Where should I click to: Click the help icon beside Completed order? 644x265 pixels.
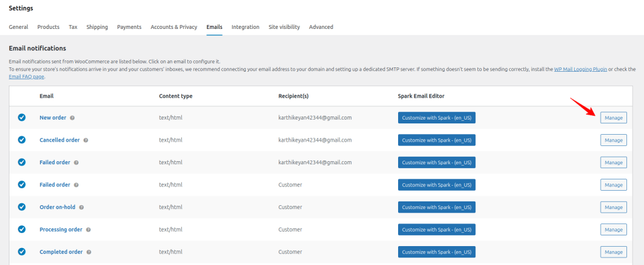click(x=89, y=252)
